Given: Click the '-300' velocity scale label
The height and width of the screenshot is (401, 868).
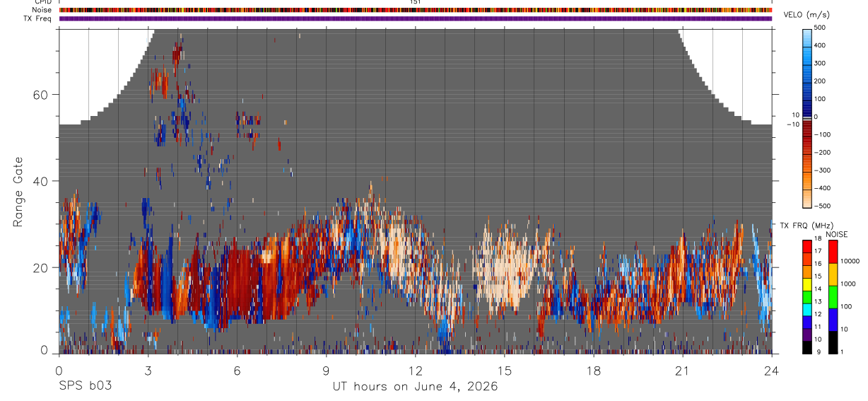Looking at the screenshot, I should click(x=823, y=170).
